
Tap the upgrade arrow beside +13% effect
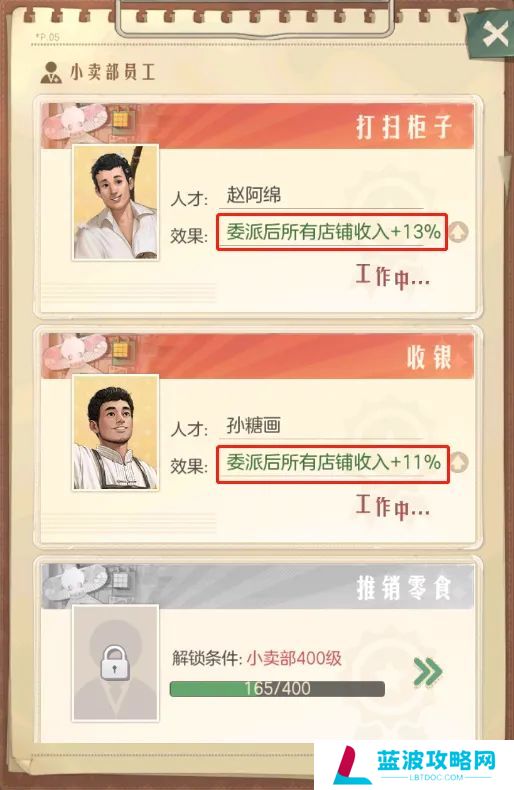tap(459, 232)
